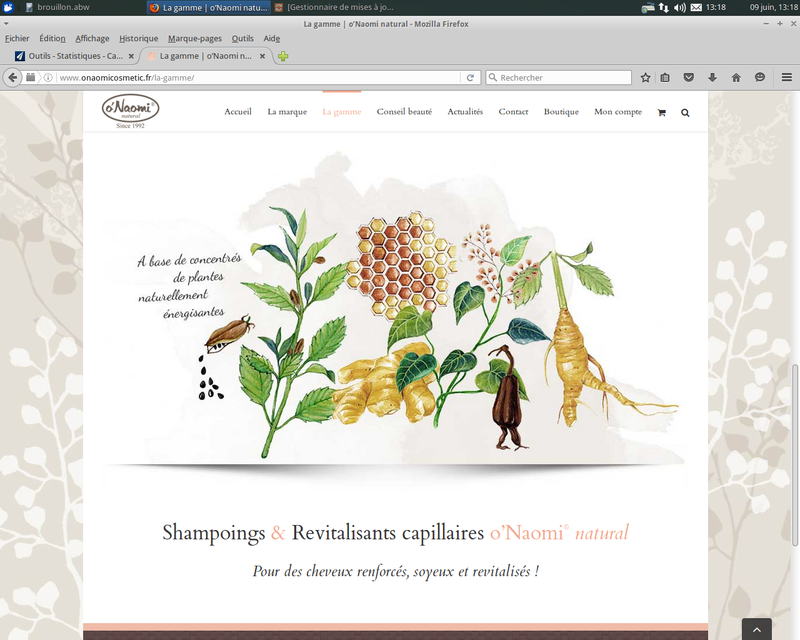Open Gestionnaire de mises à jour taskbar window

[335, 7]
